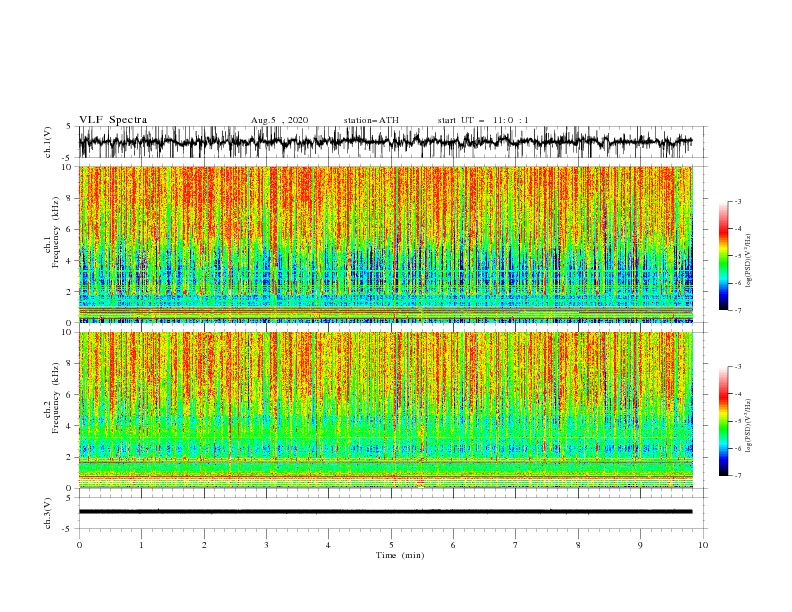Click the 'start UT = 11:0 :1' text
Screen dimensions: 792x612
(x=483, y=120)
